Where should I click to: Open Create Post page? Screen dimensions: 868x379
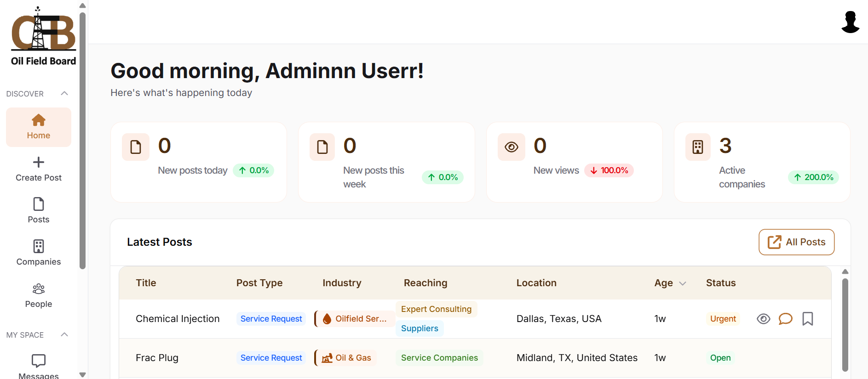click(39, 169)
